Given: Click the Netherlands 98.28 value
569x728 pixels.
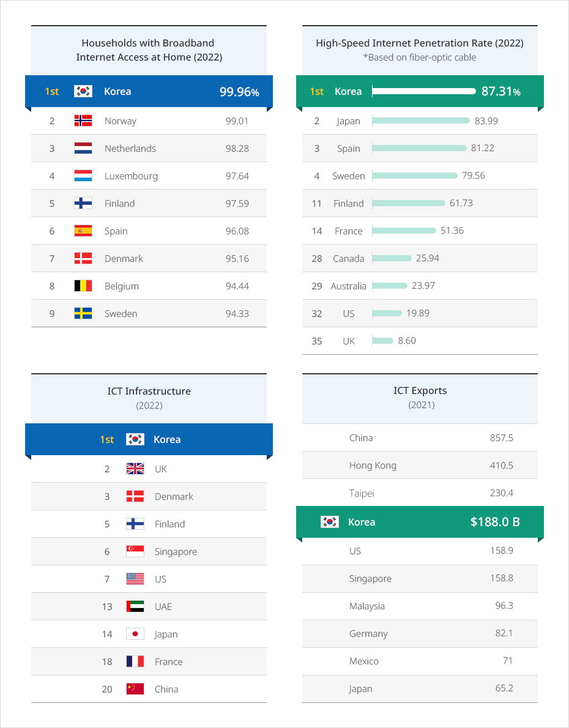Looking at the screenshot, I should (x=237, y=149).
